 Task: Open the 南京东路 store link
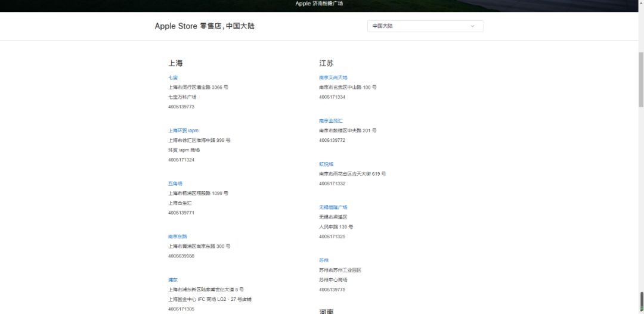pyautogui.click(x=178, y=237)
